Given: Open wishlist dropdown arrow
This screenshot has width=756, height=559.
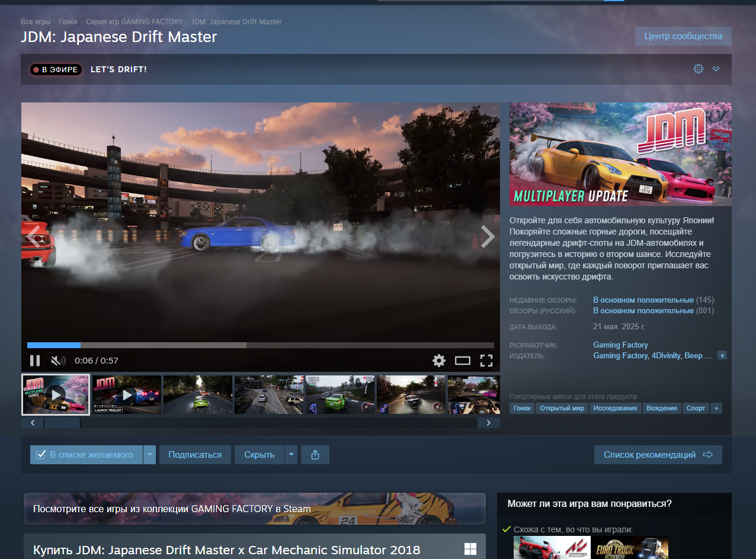Looking at the screenshot, I should point(150,455).
